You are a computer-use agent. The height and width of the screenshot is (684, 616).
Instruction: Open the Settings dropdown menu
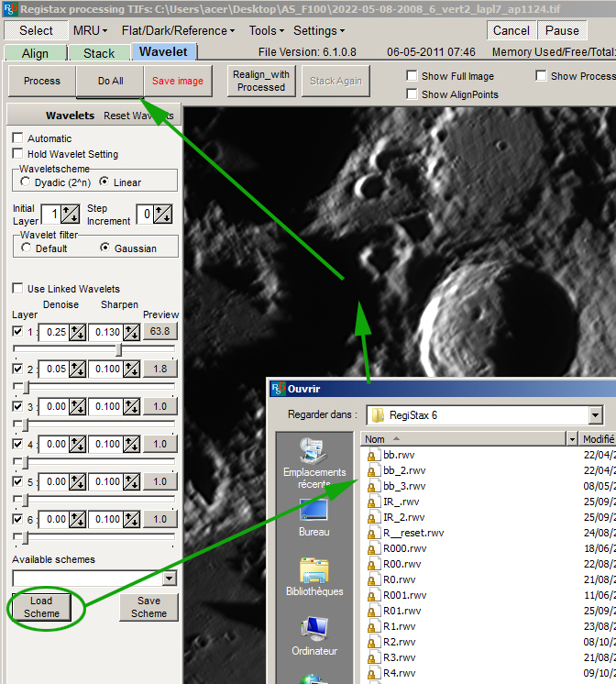[319, 30]
